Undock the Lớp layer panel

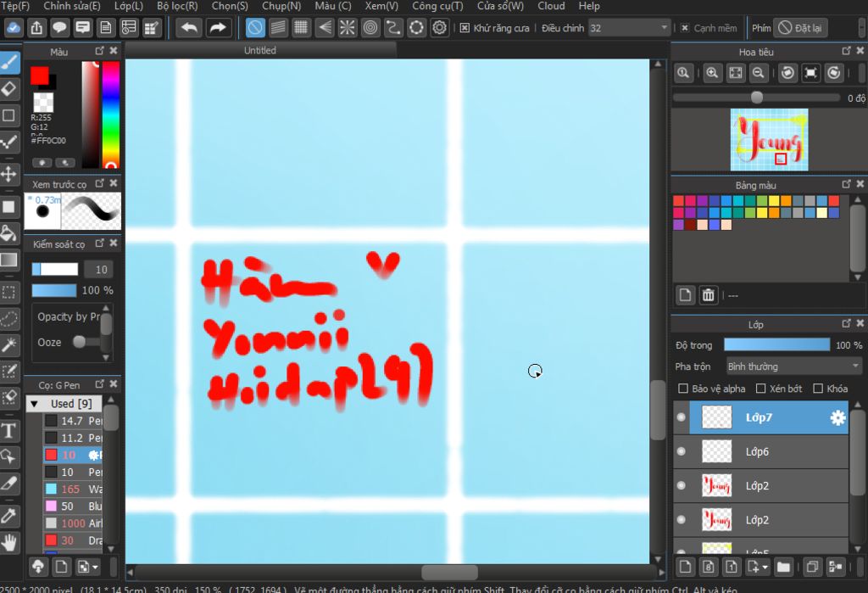[847, 323]
